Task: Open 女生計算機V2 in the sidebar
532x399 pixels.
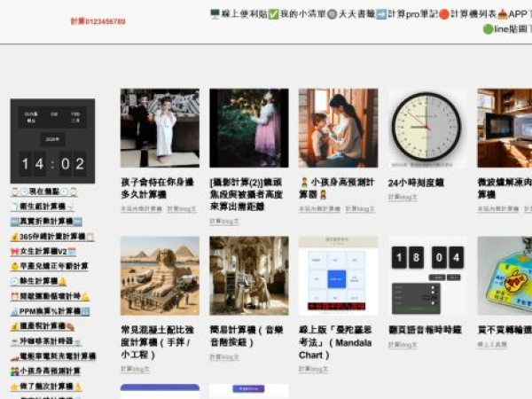Action: tap(47, 252)
